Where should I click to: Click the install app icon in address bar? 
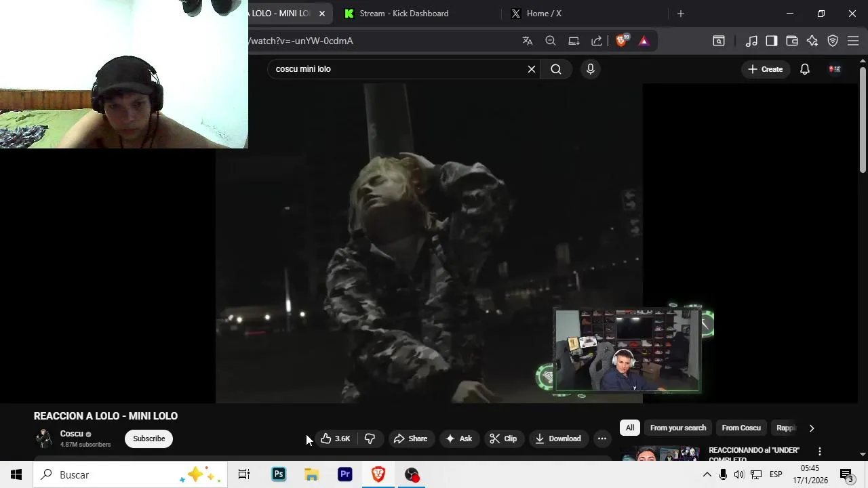click(574, 41)
